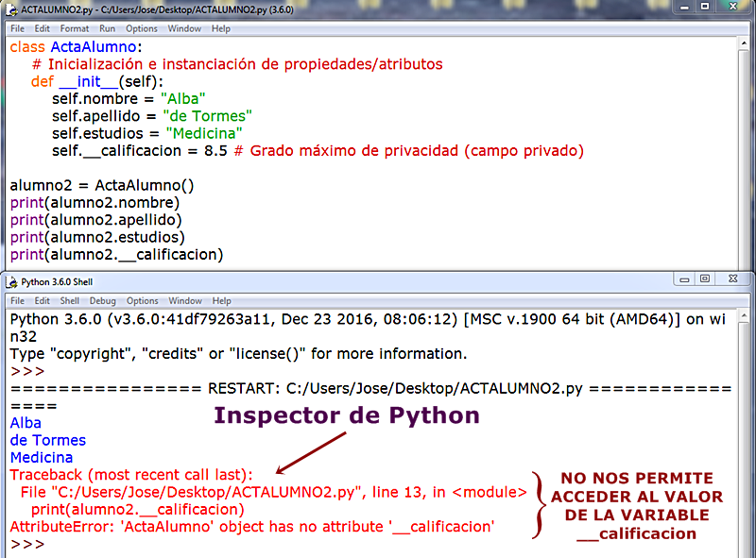The height and width of the screenshot is (558, 756).
Task: Click 'print(alumno2.__calificacion)' in editor
Action: (116, 255)
